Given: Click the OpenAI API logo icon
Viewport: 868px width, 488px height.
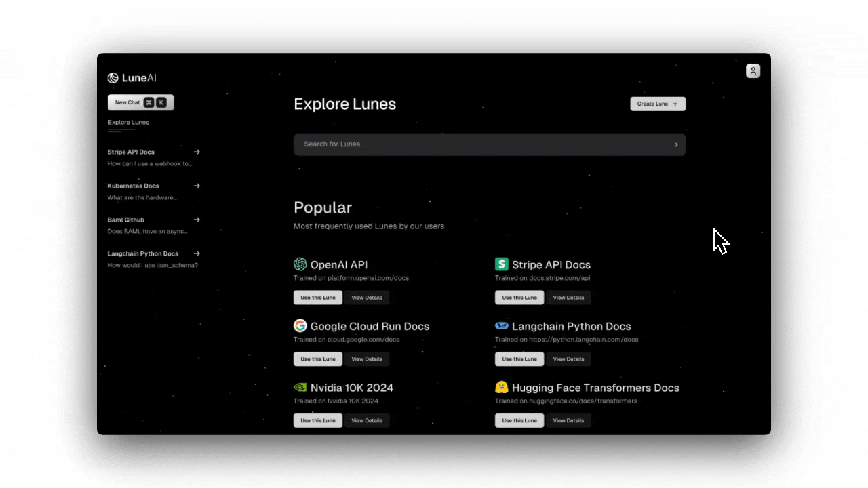Looking at the screenshot, I should point(300,264).
